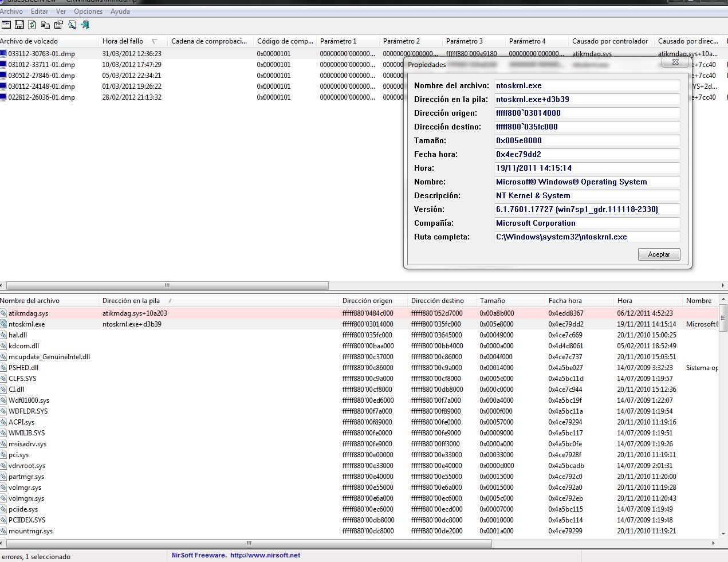Click the dump icon beside 031012-33711-01.dmp
The width and height of the screenshot is (728, 562).
[x=3, y=65]
